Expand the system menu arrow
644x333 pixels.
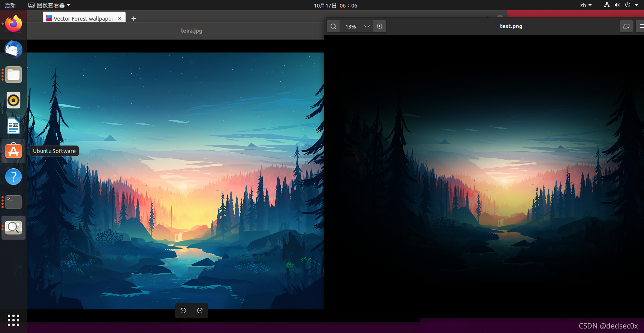(637, 5)
